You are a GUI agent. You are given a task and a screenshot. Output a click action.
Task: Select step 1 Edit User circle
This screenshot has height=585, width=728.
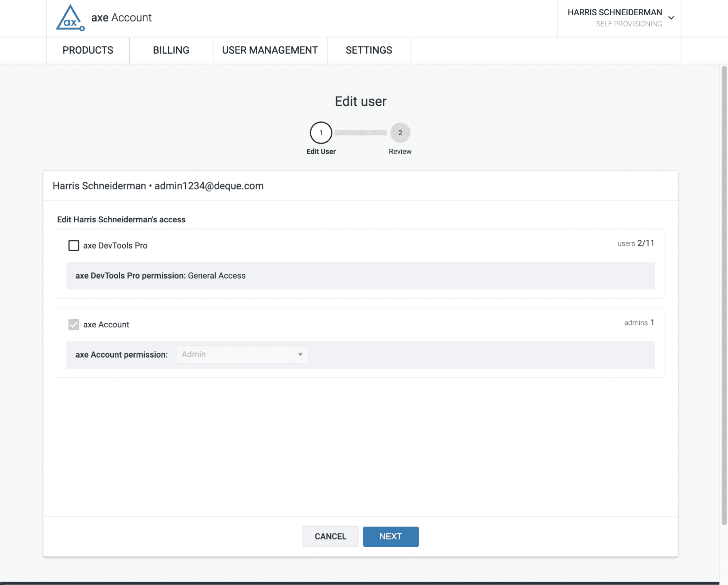pos(321,133)
